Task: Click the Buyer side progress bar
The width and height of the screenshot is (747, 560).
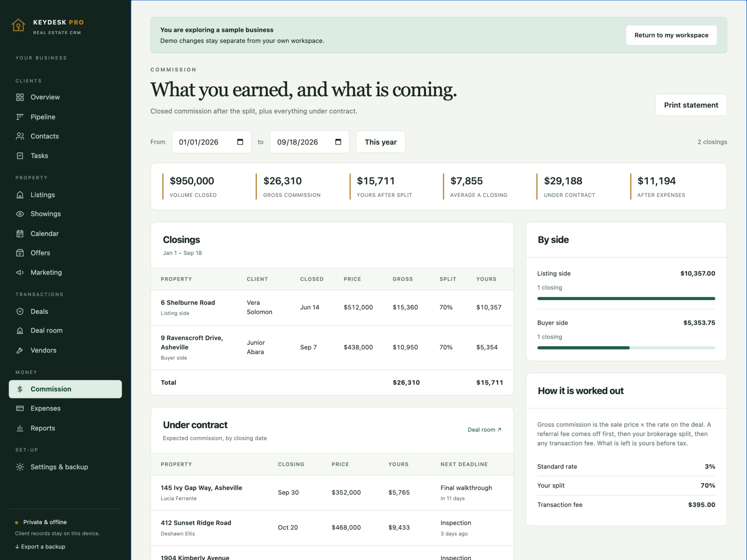Action: point(626,348)
